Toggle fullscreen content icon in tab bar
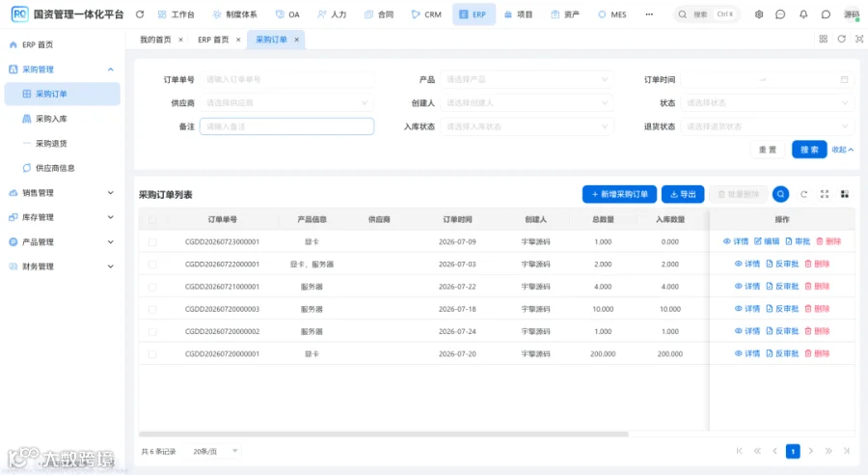The image size is (868, 475). pos(859,39)
